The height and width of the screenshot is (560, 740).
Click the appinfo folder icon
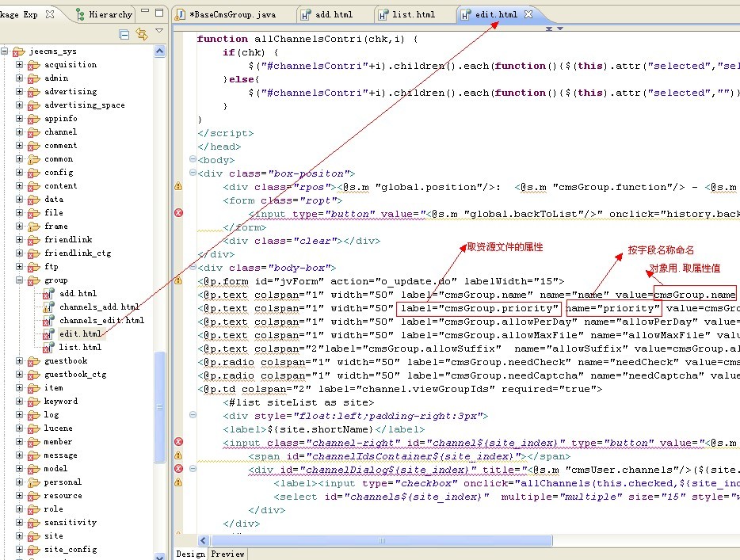point(33,119)
